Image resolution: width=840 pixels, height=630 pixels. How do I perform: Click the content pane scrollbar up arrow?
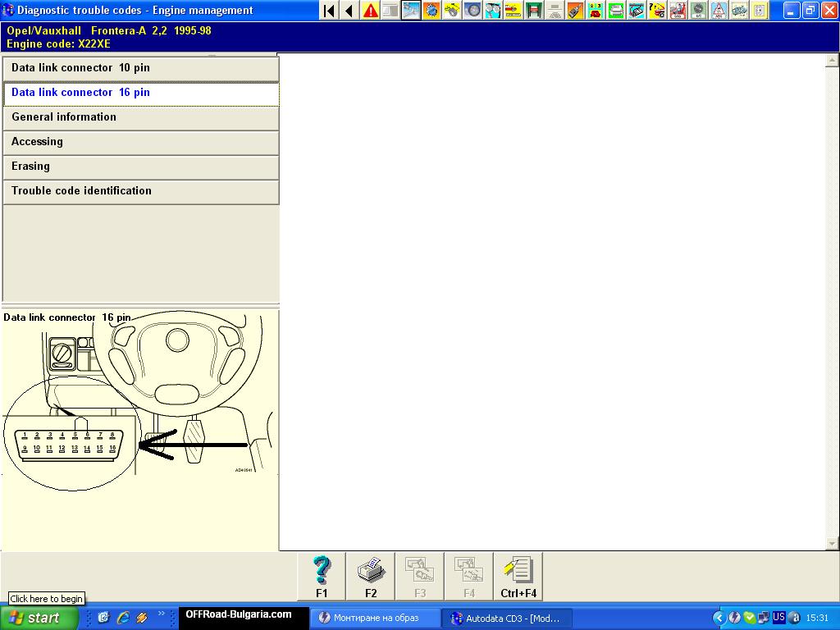tap(832, 60)
